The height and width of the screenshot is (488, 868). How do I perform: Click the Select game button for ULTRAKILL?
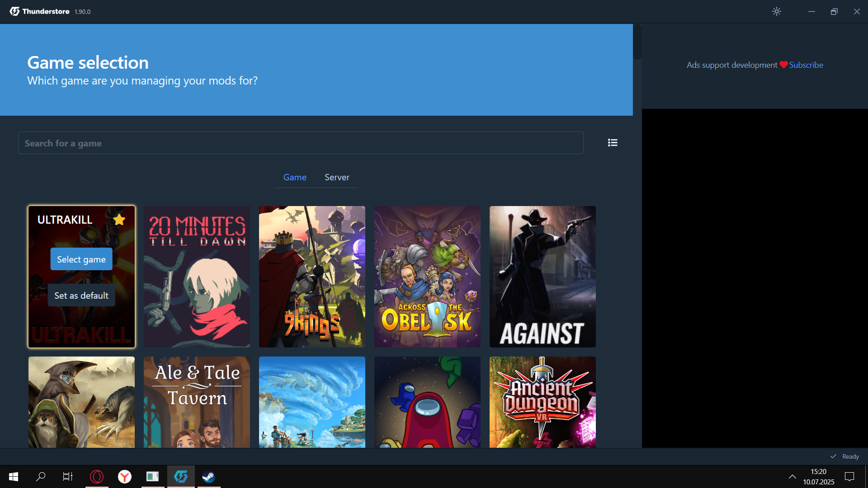[81, 259]
